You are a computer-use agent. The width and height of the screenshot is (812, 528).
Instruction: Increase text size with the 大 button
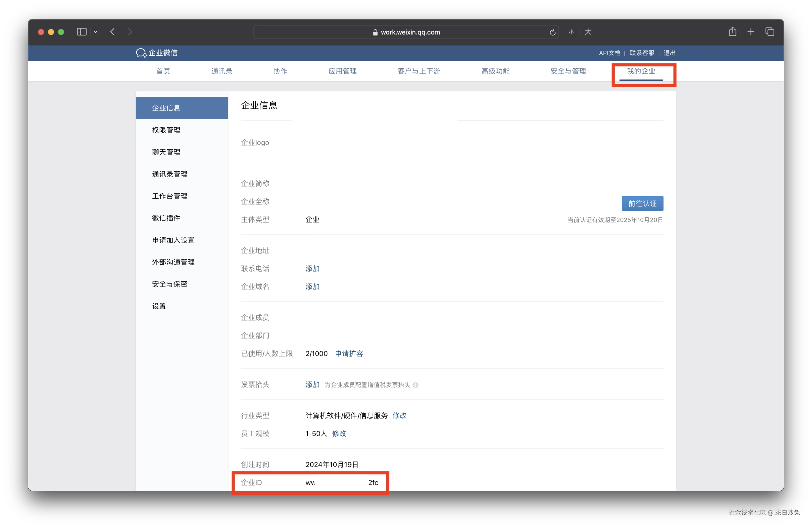[588, 32]
